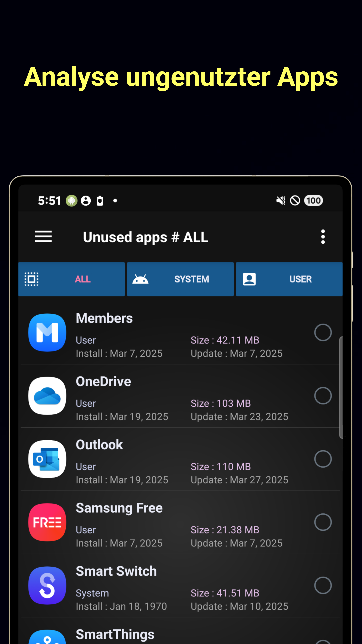
Task: Tap the green Android debug status icon
Action: [x=71, y=201]
